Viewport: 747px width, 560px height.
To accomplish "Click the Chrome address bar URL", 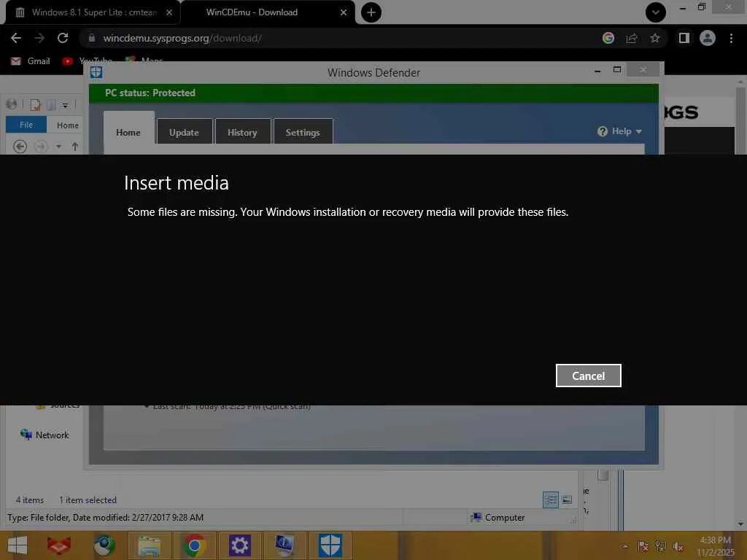I will 182,38.
